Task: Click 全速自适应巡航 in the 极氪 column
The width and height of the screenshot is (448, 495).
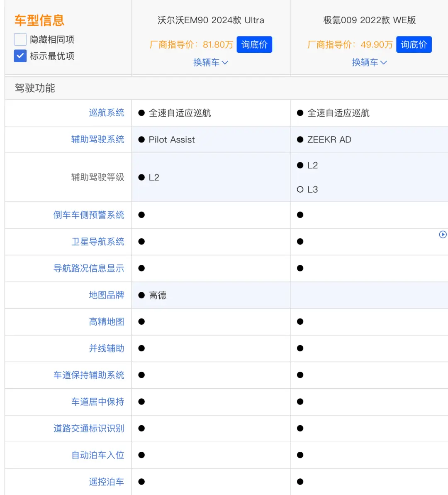Action: pos(338,113)
